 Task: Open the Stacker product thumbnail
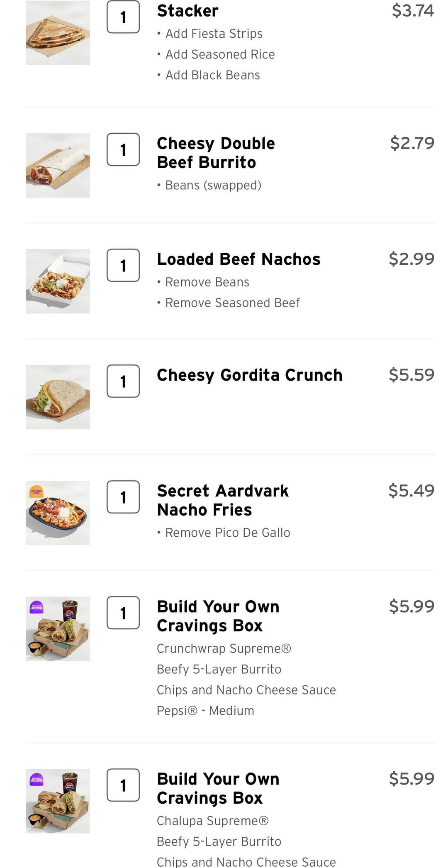[x=58, y=33]
